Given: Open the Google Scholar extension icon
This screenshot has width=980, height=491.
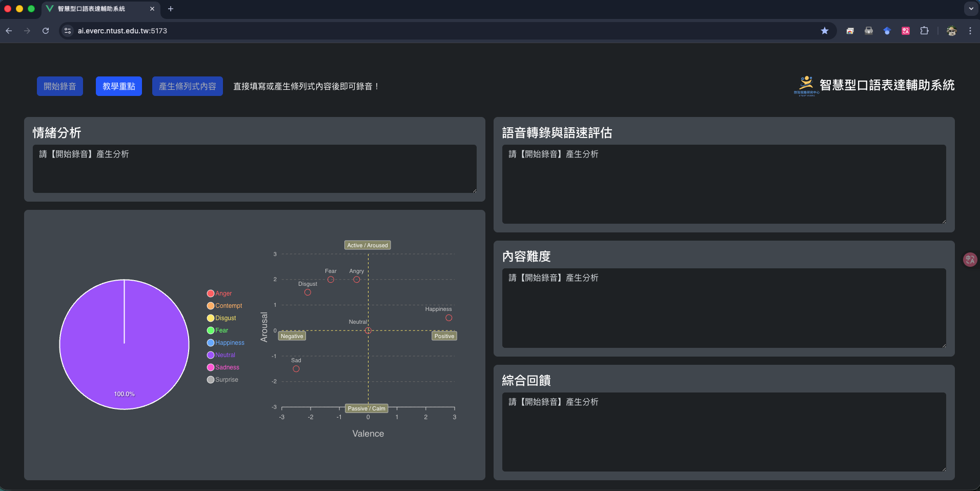Looking at the screenshot, I should point(887,31).
